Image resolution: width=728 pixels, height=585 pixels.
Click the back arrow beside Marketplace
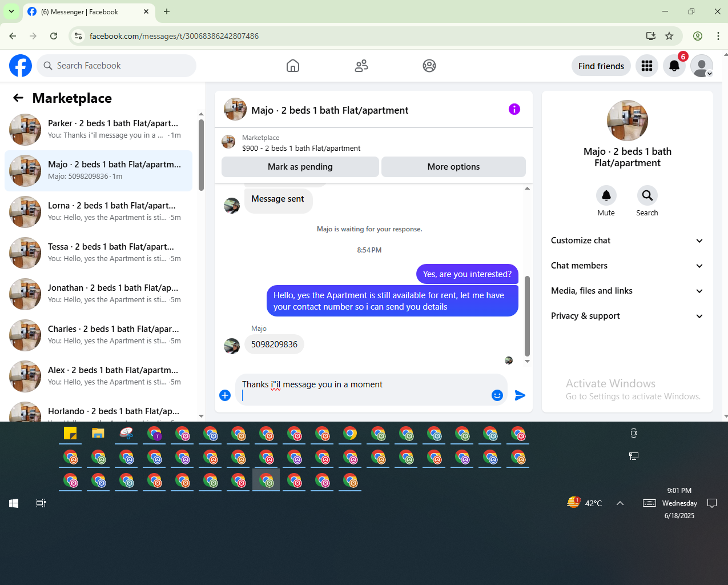[x=18, y=98]
